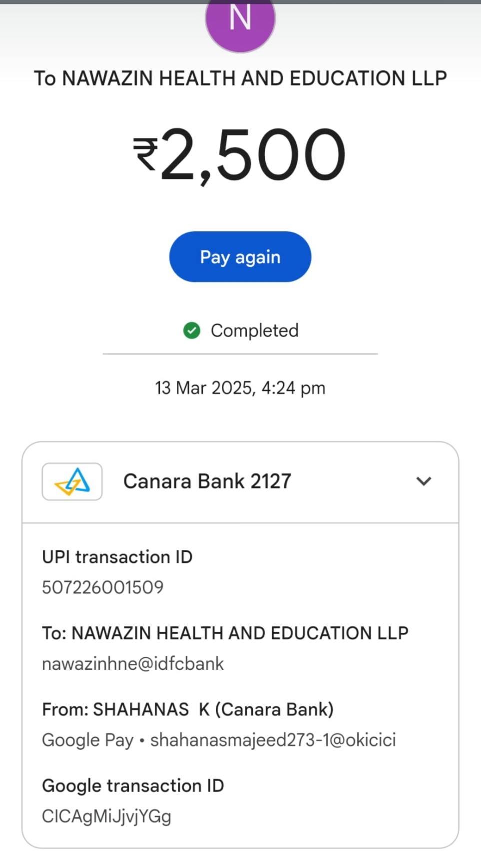Click the Google Pay sender app label
The height and width of the screenshot is (868, 481).
click(x=87, y=740)
